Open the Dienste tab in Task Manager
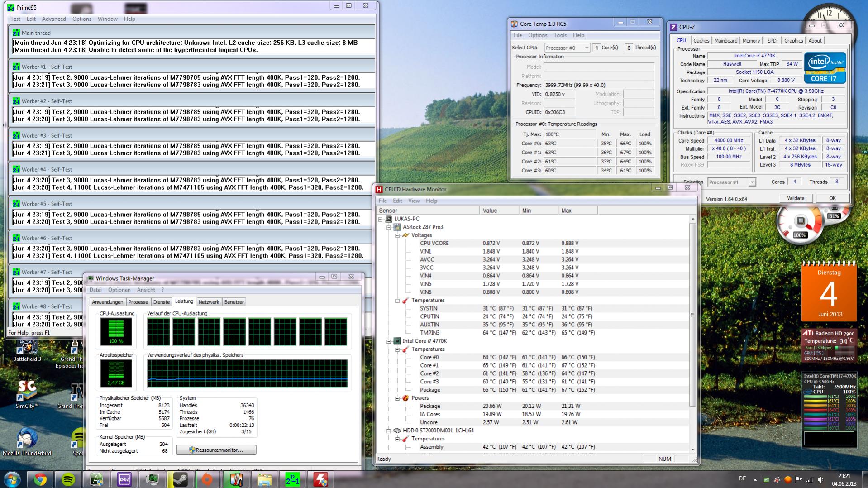Image resolution: width=868 pixels, height=488 pixels. point(162,302)
